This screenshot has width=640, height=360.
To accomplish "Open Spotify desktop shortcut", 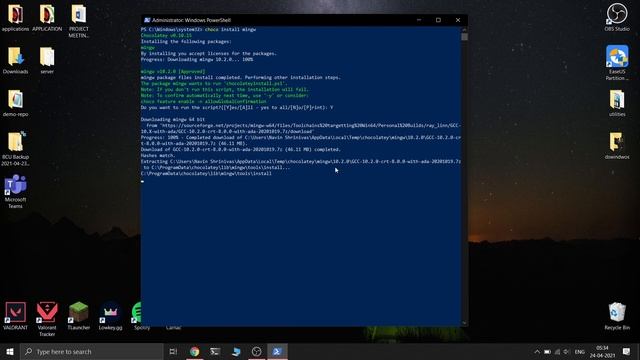I will (136, 316).
